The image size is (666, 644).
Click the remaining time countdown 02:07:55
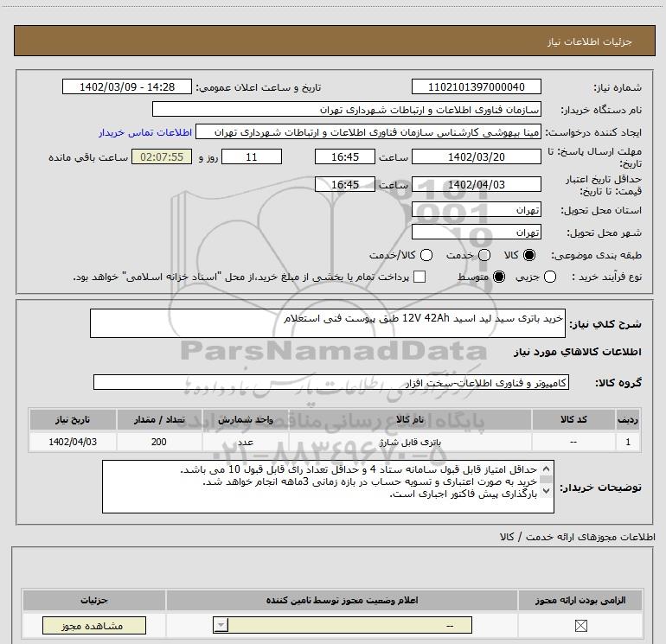point(162,156)
